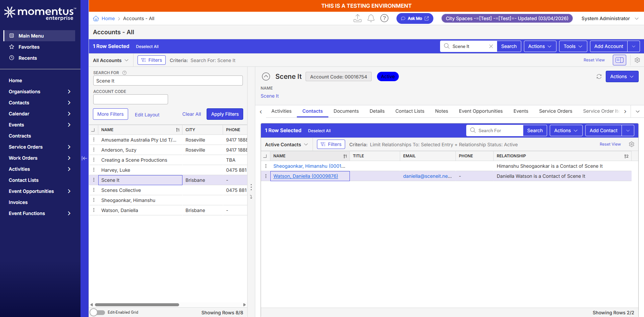644x317 pixels.
Task: Open Main Menu in the sidebar
Action: (x=40, y=36)
